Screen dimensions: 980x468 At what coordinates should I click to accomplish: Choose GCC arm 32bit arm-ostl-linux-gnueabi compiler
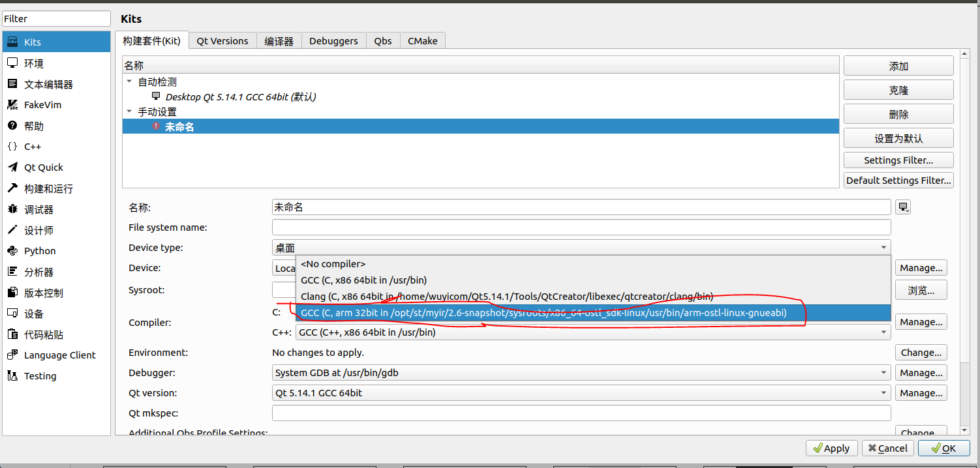tap(593, 313)
